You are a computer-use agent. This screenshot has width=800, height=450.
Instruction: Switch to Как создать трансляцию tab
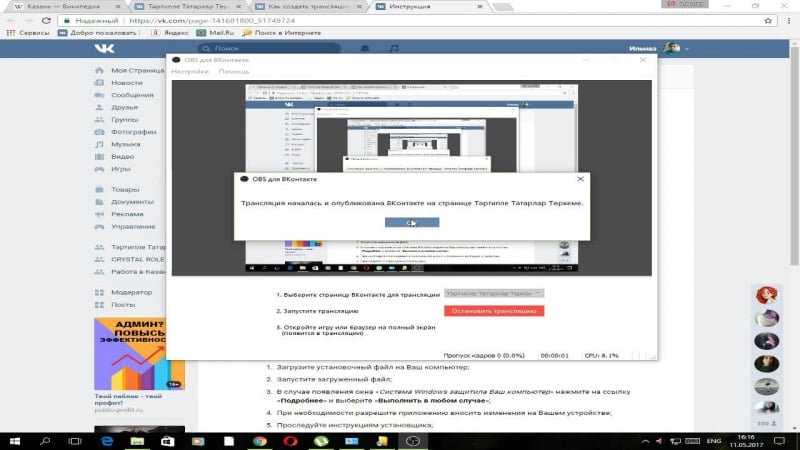point(308,7)
